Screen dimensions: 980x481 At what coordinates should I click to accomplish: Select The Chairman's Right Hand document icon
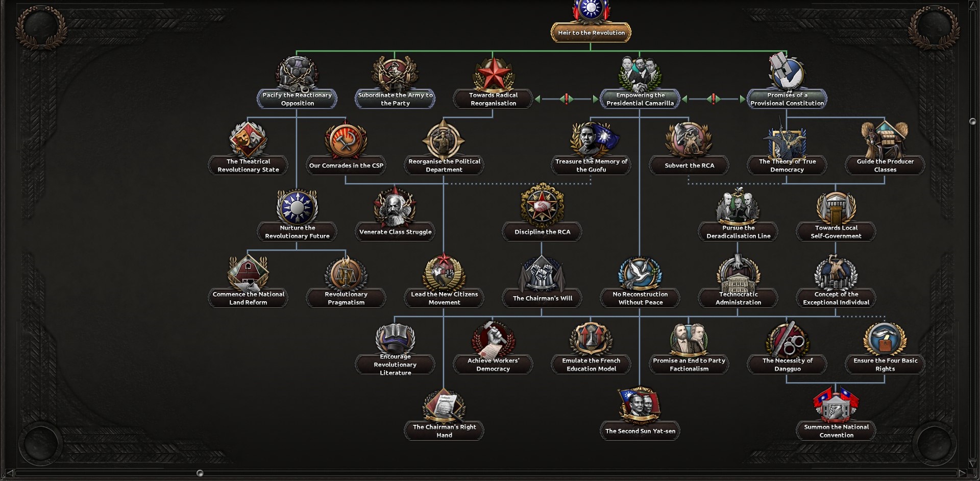444,406
